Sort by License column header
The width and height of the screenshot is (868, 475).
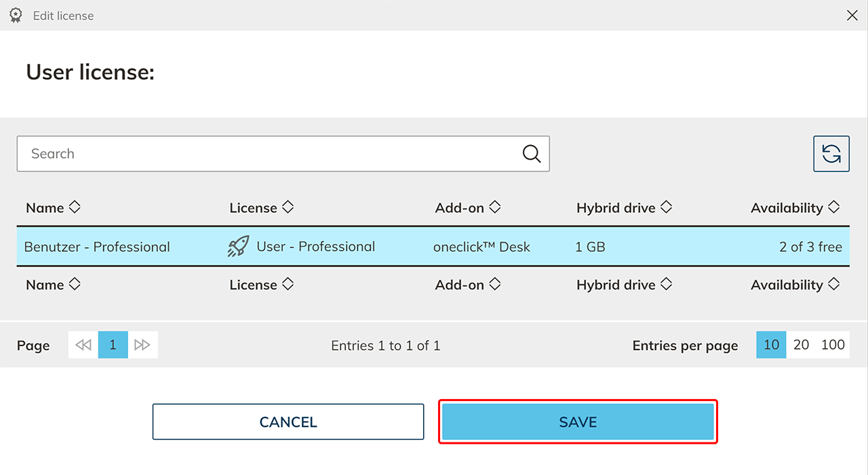(261, 208)
